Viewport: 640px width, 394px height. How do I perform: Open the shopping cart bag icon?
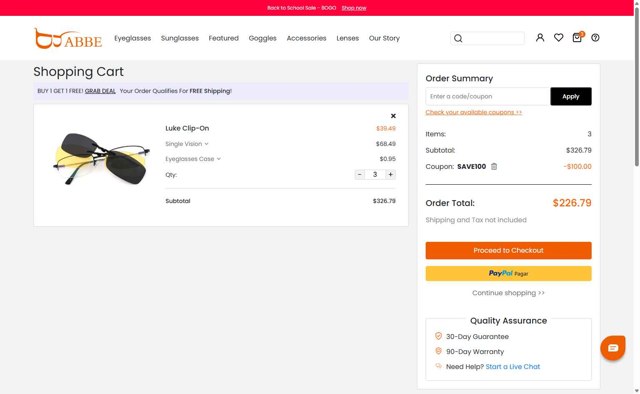pyautogui.click(x=577, y=38)
